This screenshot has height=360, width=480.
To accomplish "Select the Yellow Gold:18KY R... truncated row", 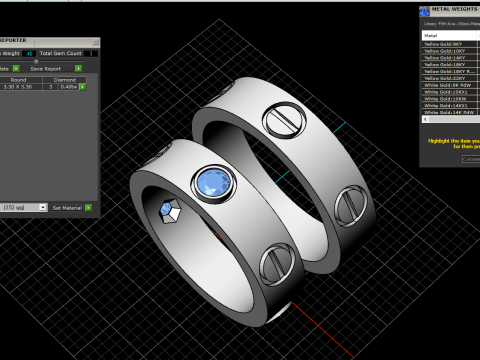I will pyautogui.click(x=450, y=71).
